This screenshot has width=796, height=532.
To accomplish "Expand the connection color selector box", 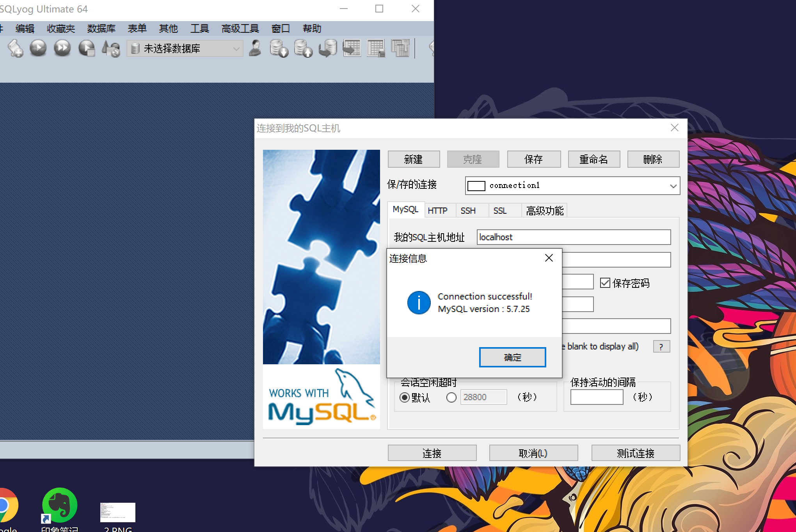I will 476,186.
